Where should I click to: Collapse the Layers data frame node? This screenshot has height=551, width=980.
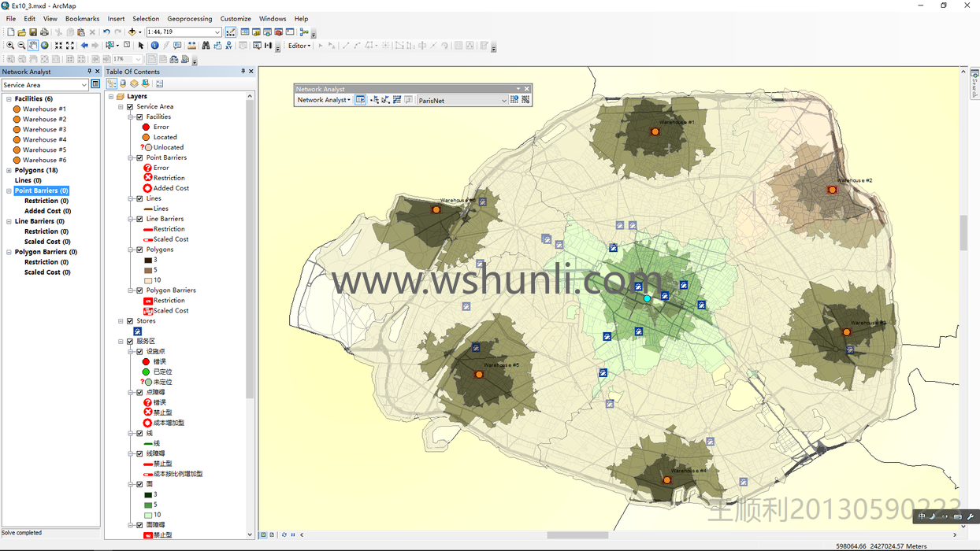111,97
